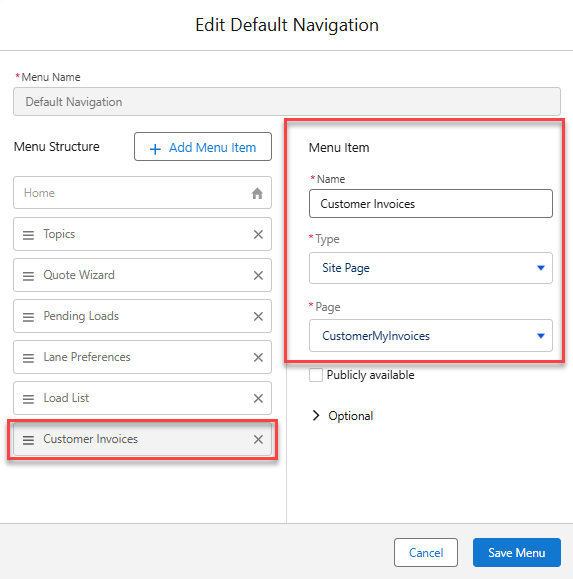The image size is (573, 579).
Task: Click the Quote Wizard drag handle icon
Action: [28, 276]
